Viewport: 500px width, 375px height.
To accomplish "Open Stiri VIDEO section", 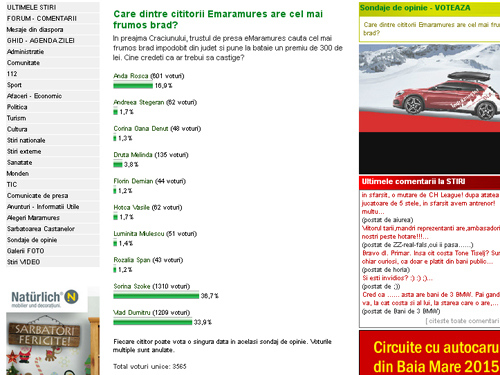I will (x=23, y=262).
